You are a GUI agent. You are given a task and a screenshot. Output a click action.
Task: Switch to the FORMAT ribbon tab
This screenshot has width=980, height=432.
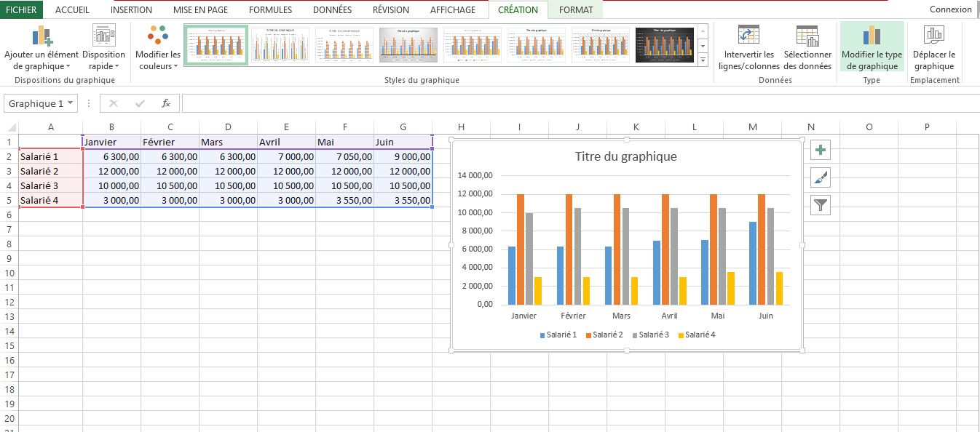(576, 9)
